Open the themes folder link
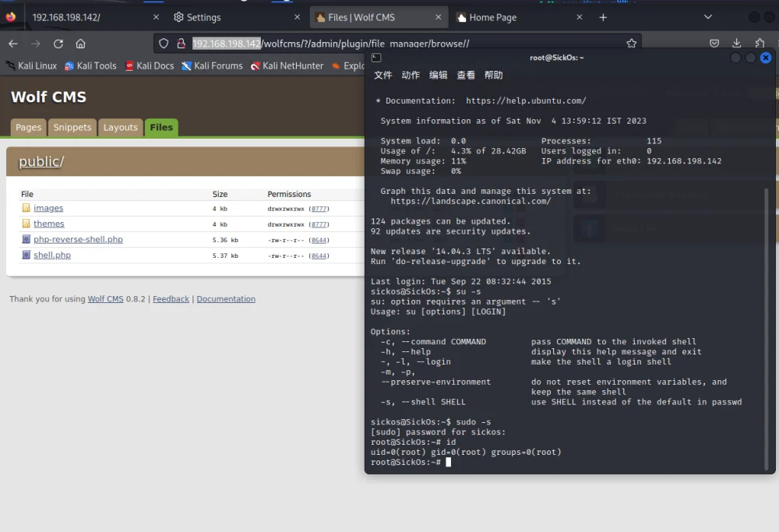The image size is (779, 532). 48,224
